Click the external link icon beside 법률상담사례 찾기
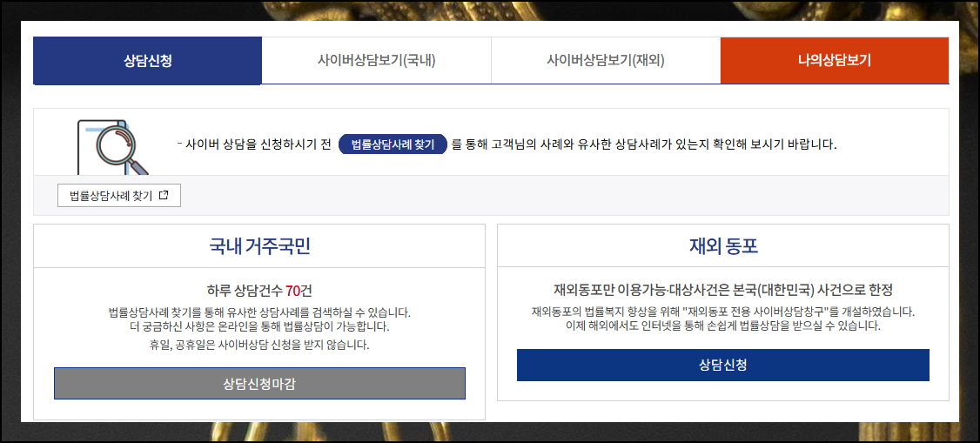The width and height of the screenshot is (980, 443). [x=164, y=195]
